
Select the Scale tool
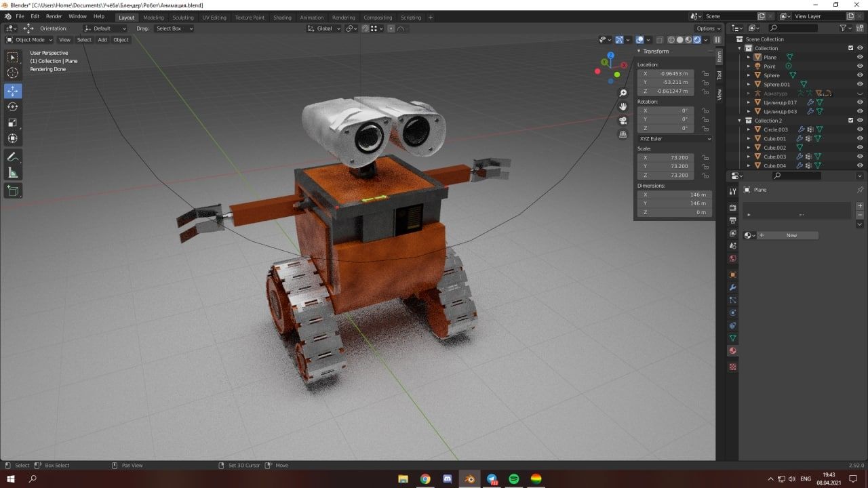coord(13,123)
